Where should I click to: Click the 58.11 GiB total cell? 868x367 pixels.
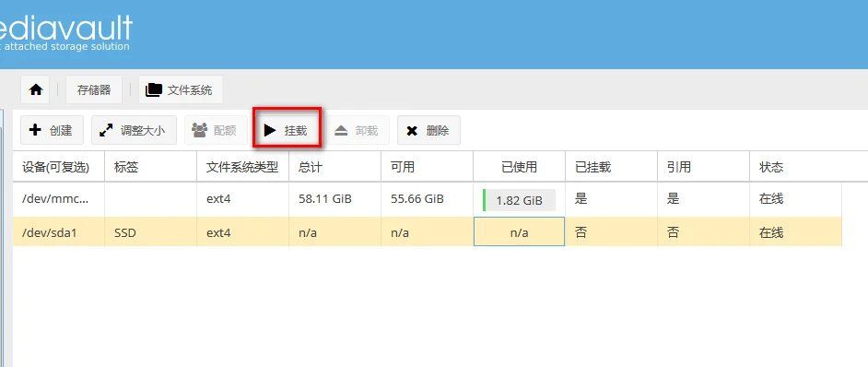pyautogui.click(x=334, y=199)
